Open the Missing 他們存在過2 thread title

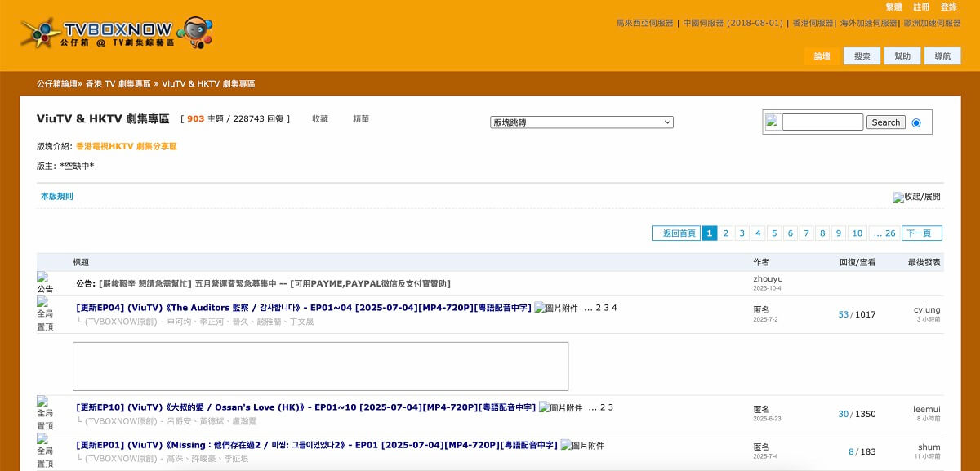[317, 445]
